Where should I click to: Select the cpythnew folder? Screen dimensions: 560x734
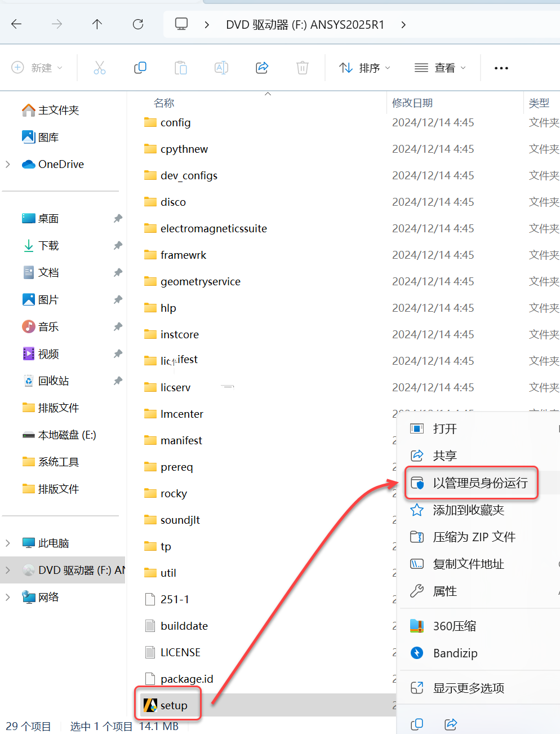[x=184, y=149]
